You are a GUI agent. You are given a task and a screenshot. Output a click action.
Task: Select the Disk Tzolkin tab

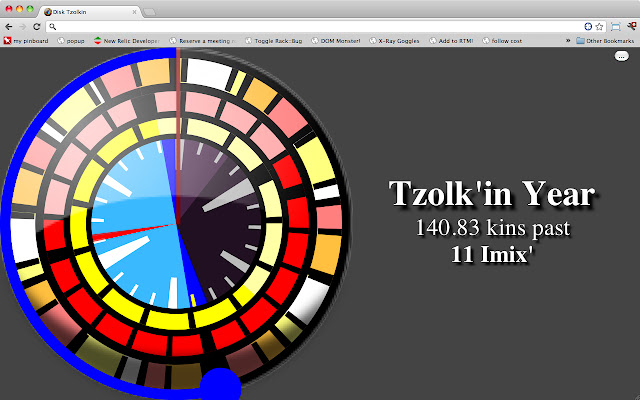[x=90, y=12]
